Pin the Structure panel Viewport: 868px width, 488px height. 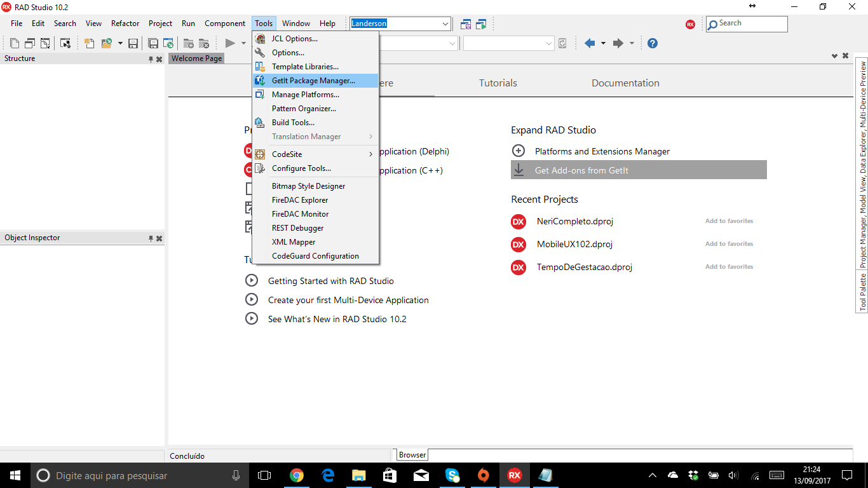[x=151, y=59]
